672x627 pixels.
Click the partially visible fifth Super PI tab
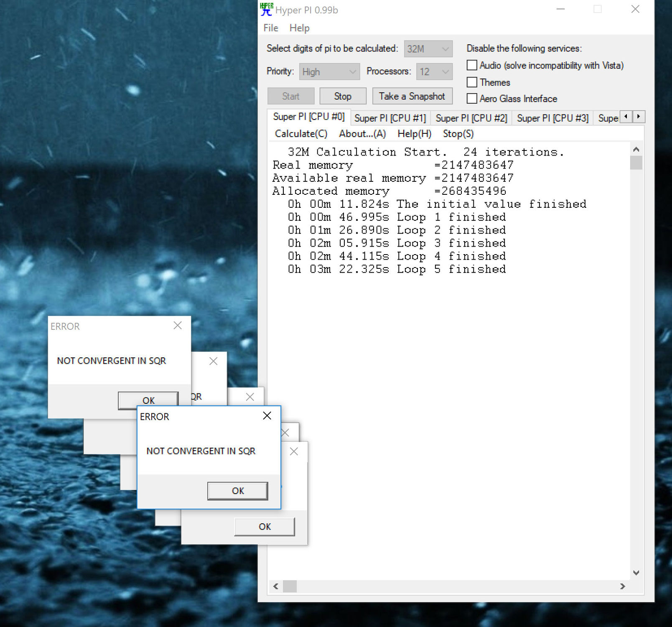point(607,118)
